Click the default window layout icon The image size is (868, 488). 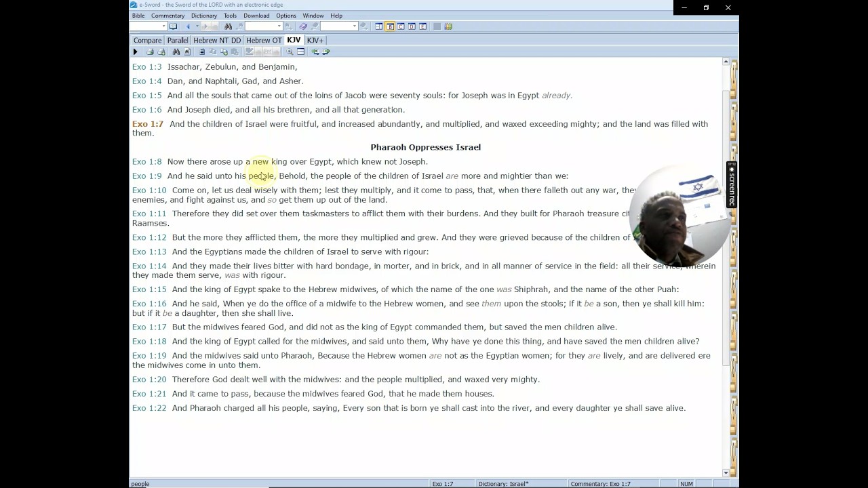point(379,26)
